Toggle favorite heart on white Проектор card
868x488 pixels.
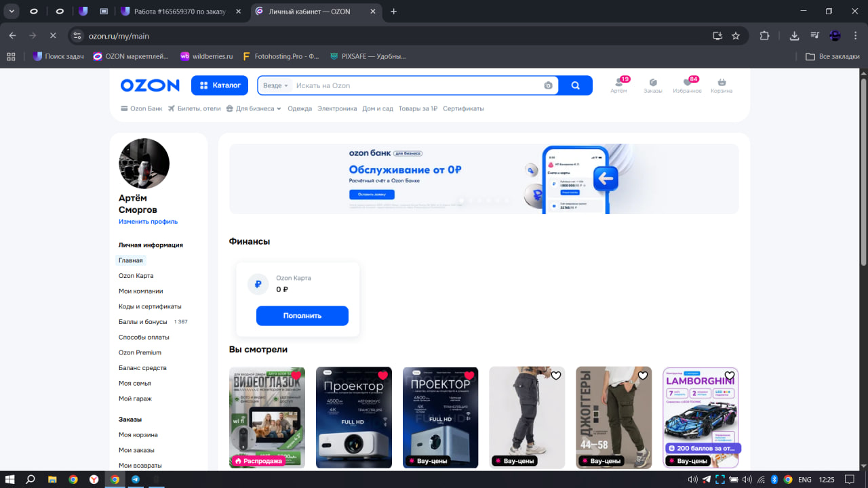pos(382,375)
